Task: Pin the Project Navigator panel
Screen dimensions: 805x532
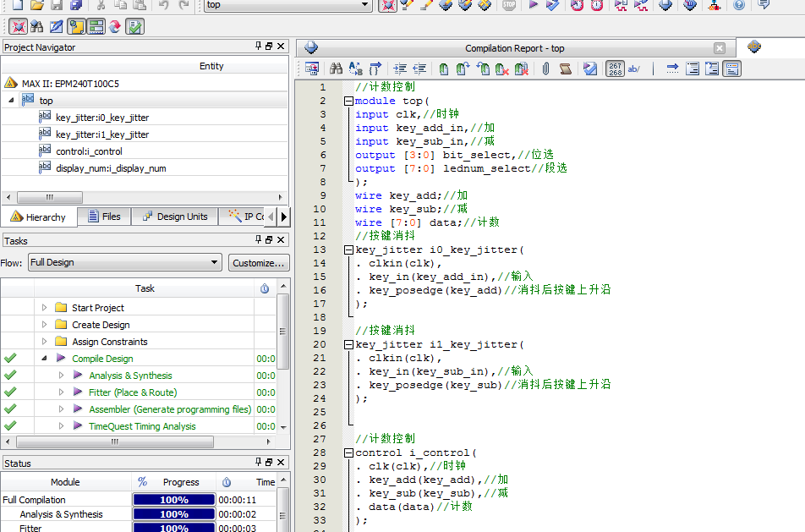Action: pyautogui.click(x=258, y=46)
